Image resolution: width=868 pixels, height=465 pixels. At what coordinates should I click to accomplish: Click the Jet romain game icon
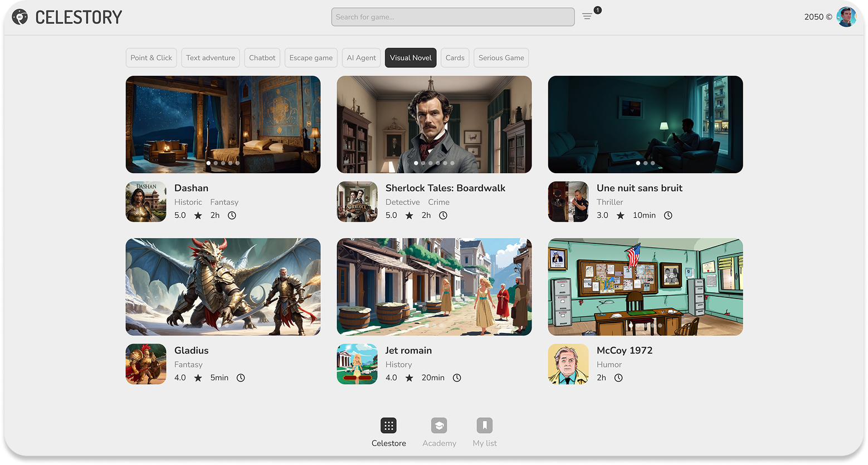coord(357,364)
